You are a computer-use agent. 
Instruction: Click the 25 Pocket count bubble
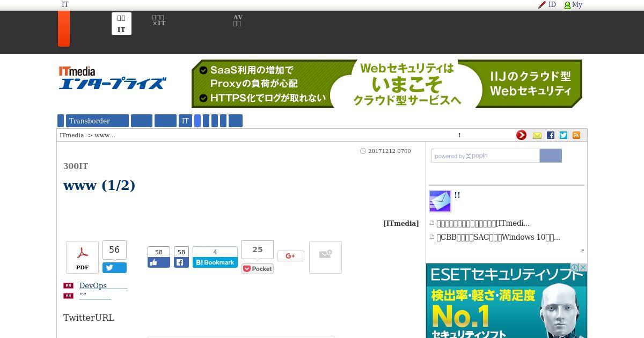[x=258, y=250]
